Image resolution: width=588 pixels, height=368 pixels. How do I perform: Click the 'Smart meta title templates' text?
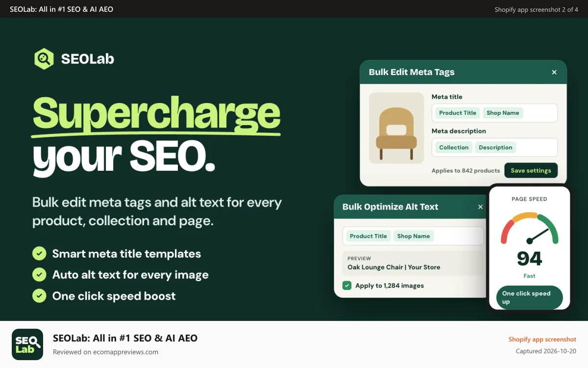pyautogui.click(x=126, y=254)
